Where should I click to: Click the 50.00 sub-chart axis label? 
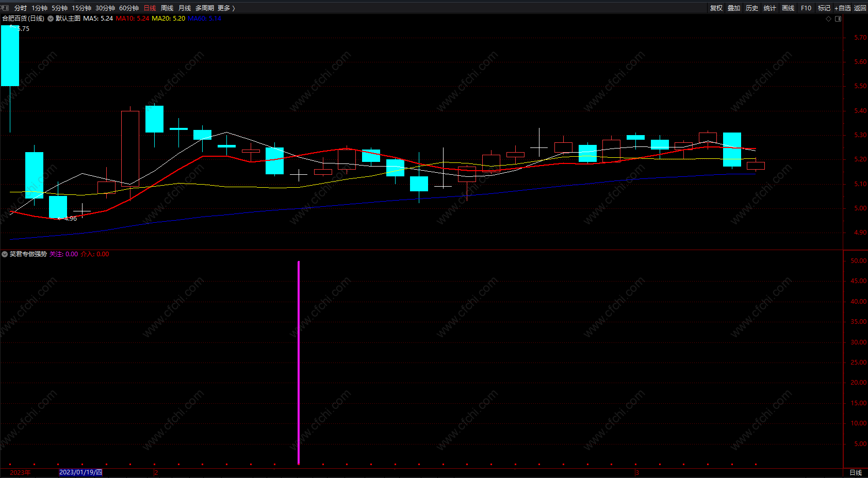(x=859, y=261)
